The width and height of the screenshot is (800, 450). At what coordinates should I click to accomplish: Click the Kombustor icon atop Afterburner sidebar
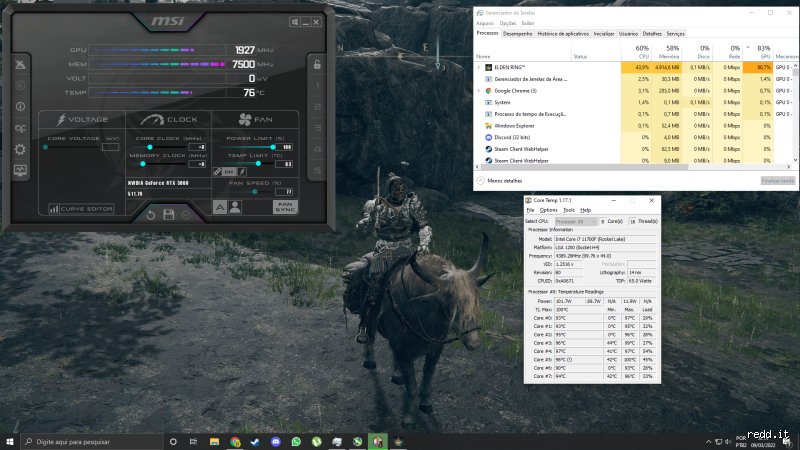(x=20, y=64)
